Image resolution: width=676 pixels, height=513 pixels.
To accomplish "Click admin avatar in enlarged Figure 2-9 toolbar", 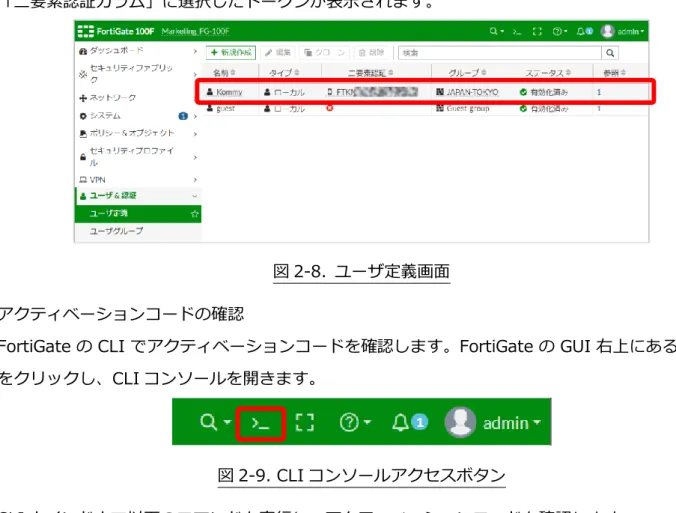I will point(460,422).
